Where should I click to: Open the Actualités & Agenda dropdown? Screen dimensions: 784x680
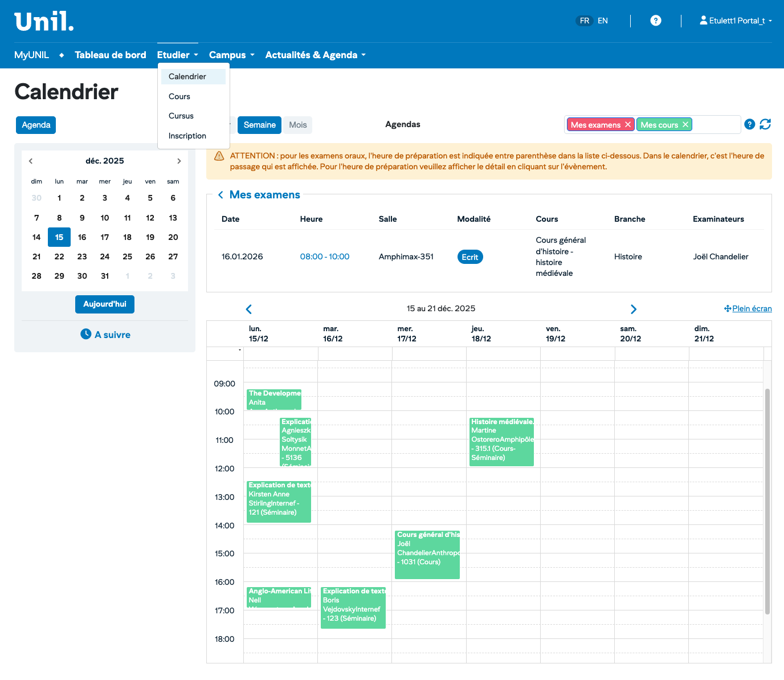(315, 55)
